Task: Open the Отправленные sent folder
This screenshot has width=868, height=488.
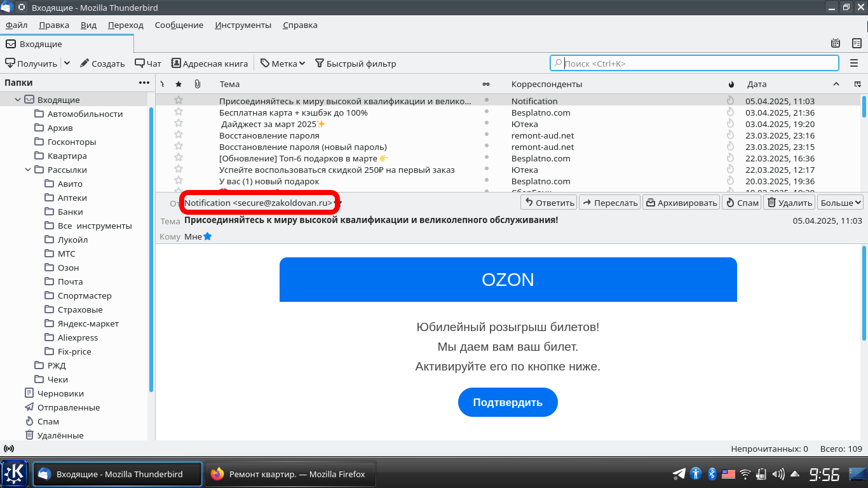Action: [x=69, y=407]
